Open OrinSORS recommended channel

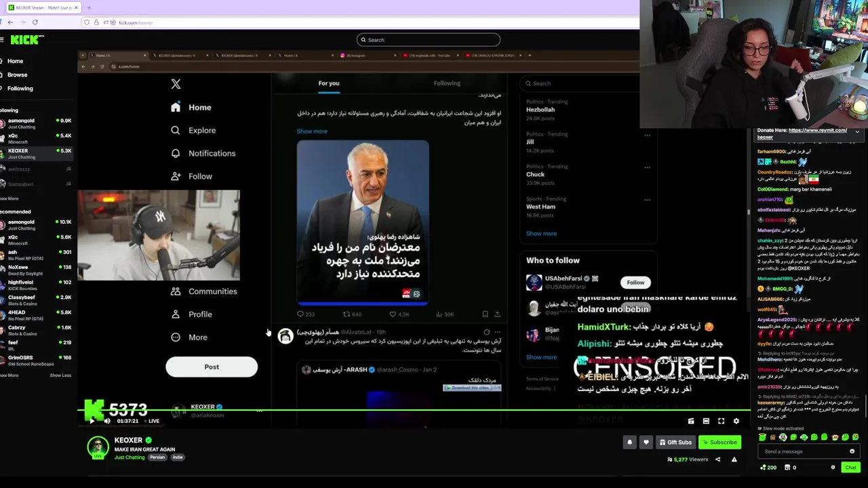[36, 360]
